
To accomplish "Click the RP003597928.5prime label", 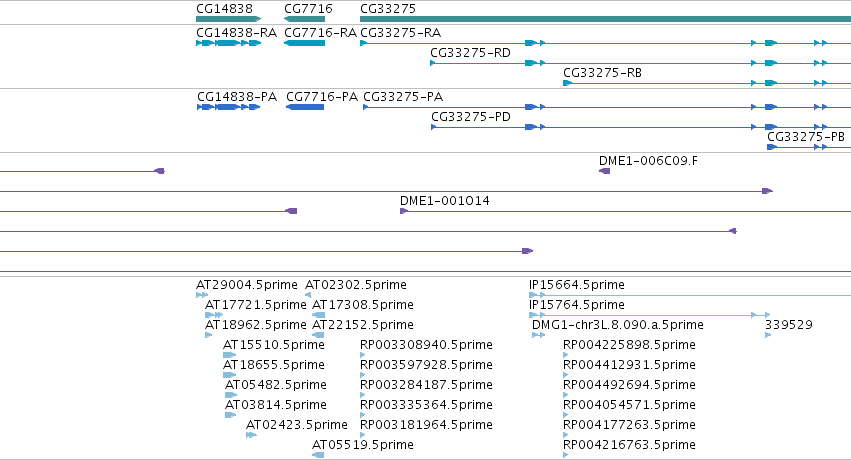I will click(427, 365).
